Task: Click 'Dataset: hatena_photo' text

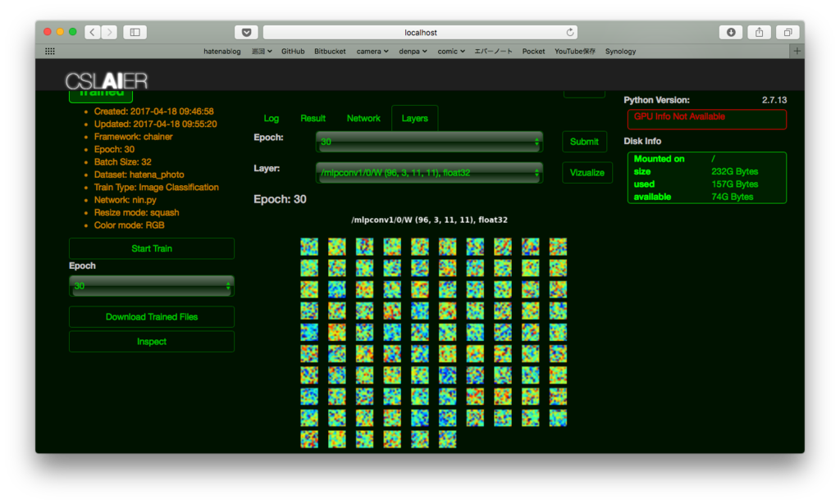Action: point(139,175)
